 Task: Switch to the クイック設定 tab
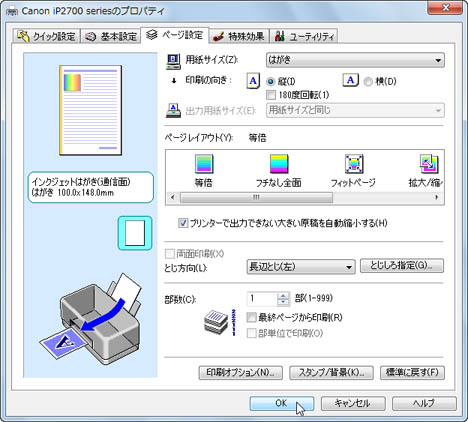(x=46, y=36)
